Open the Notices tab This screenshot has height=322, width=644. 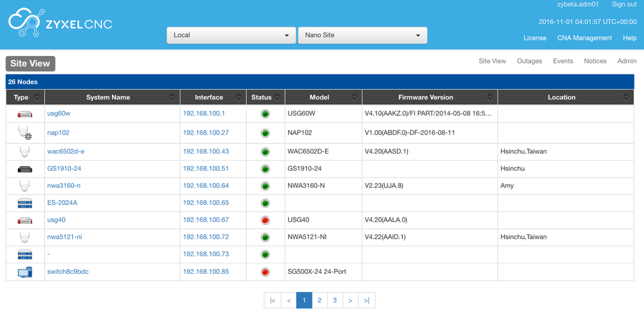(x=595, y=61)
